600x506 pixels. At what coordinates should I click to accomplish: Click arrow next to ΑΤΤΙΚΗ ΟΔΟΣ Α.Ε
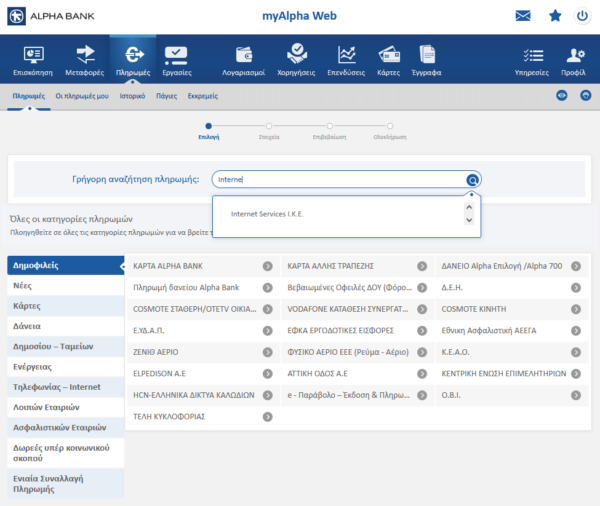pos(422,374)
